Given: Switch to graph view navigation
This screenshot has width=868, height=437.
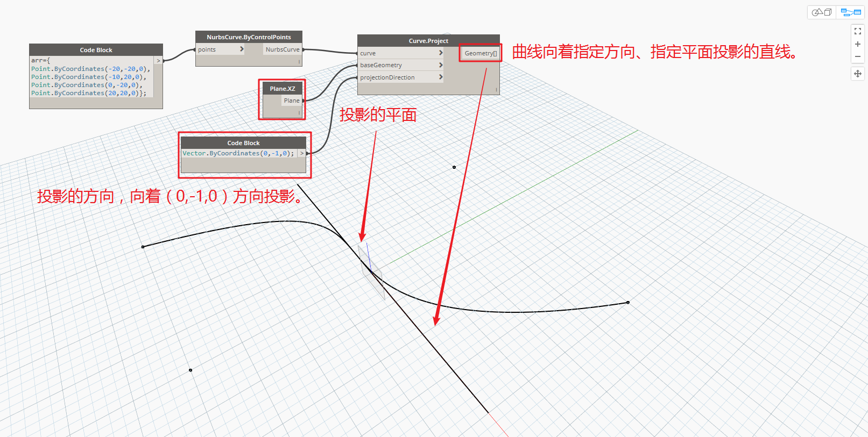Looking at the screenshot, I should (851, 12).
